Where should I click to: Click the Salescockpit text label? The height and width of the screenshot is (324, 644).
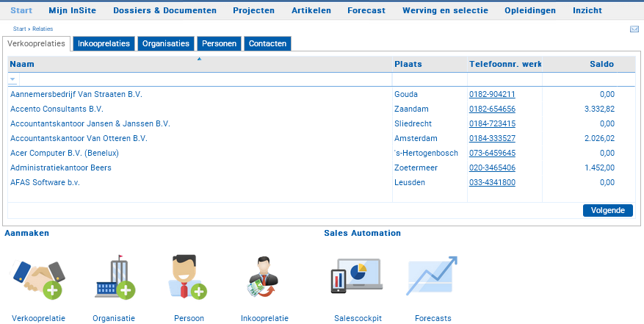coord(358,318)
